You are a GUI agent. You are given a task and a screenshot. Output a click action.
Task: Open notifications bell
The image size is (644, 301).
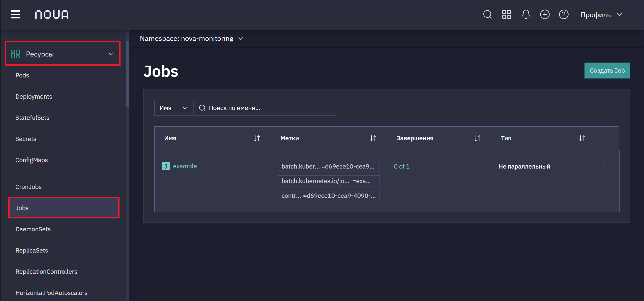(526, 14)
